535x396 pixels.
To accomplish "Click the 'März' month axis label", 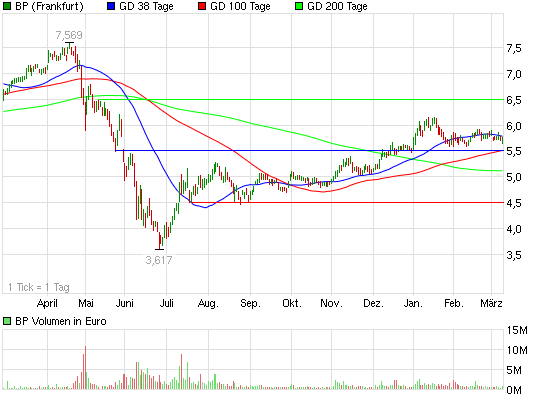I will pos(491,303).
